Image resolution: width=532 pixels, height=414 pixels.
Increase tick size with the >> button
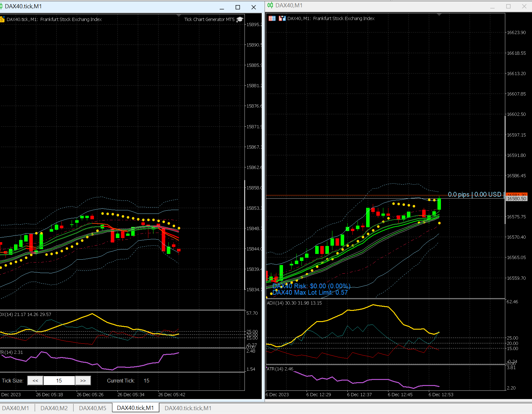(83, 381)
